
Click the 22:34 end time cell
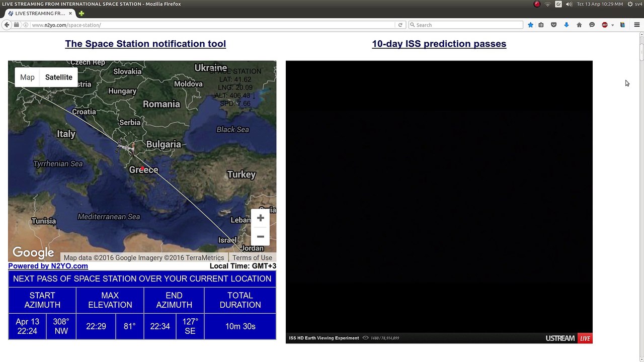point(160,326)
